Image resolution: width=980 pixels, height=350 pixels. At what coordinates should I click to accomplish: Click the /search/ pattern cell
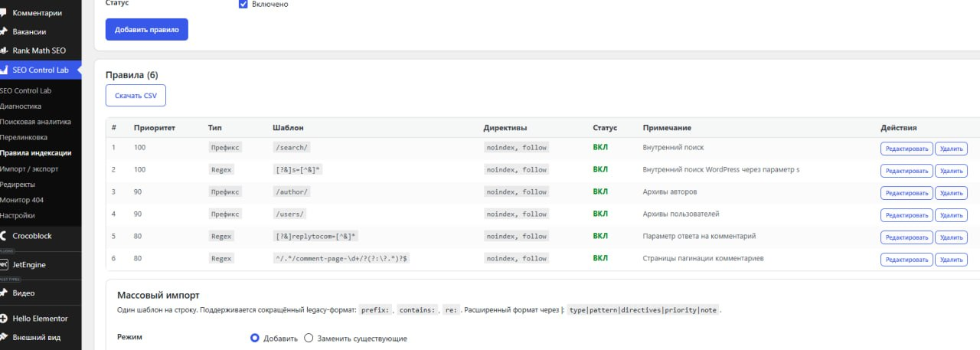click(x=292, y=147)
